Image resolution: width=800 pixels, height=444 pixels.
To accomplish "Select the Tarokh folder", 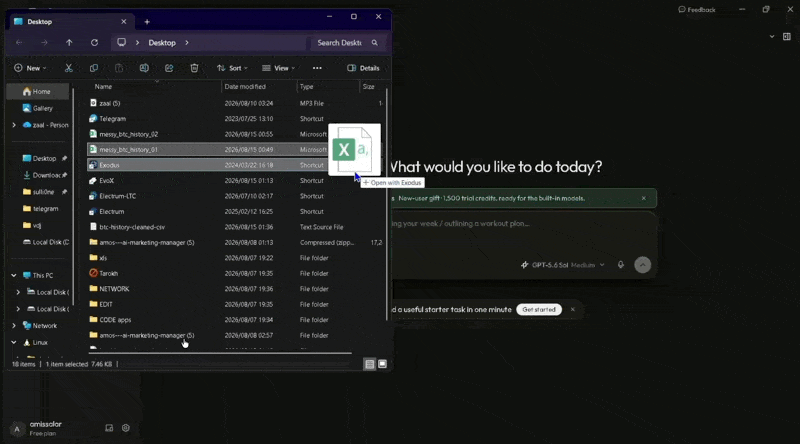I will click(x=109, y=274).
